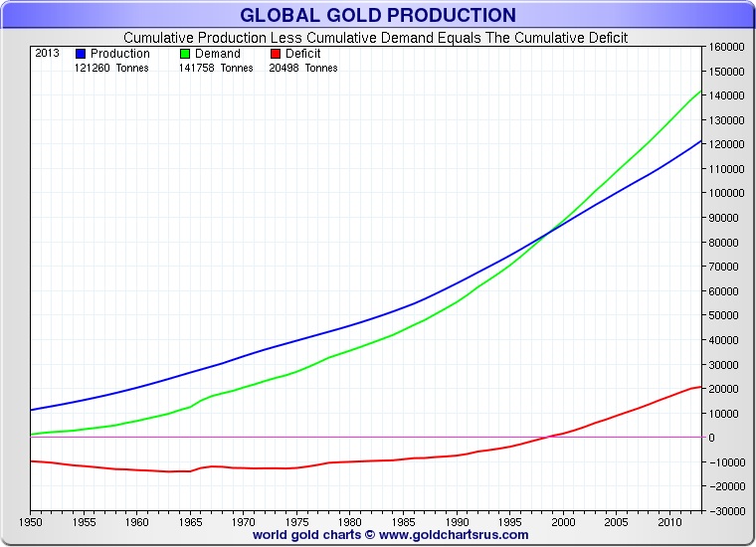
Task: Click the 2000 label on the x-axis
Action: pos(563,521)
